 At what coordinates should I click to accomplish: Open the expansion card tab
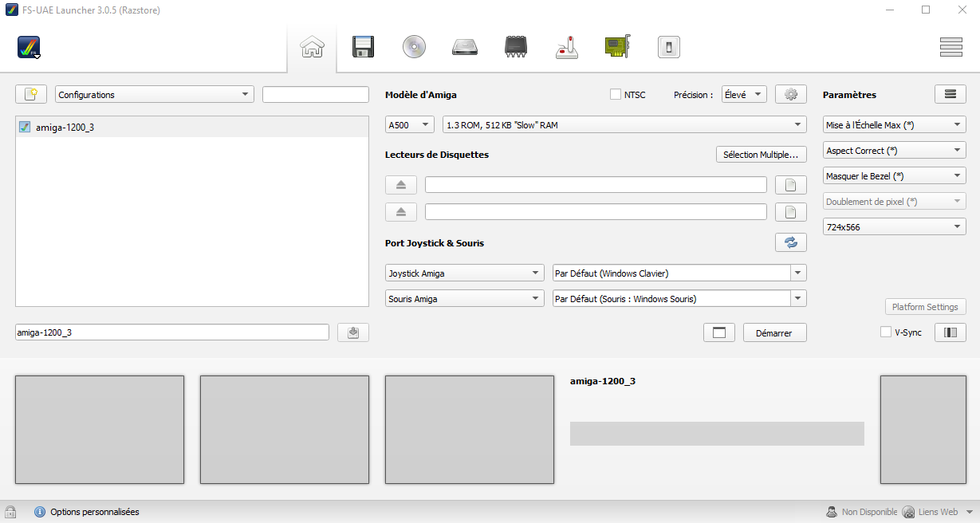(618, 48)
